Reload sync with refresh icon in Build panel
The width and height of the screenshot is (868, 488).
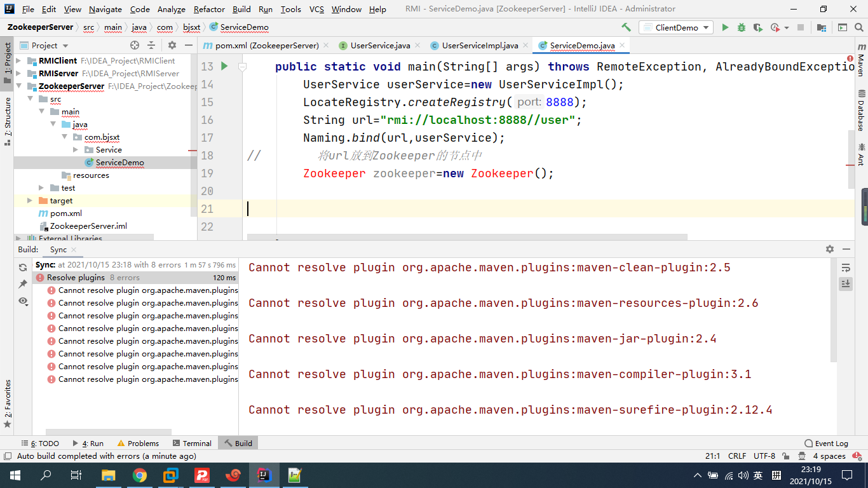tap(23, 268)
